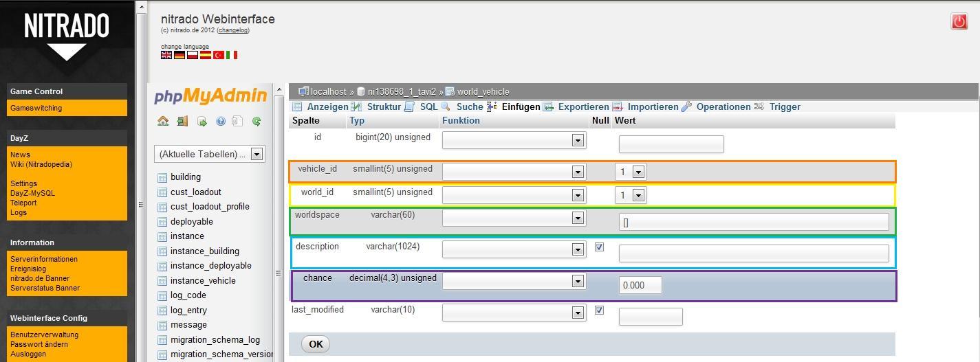The width and height of the screenshot is (980, 362).
Task: Open phpMyAdmin documentation help icon
Action: pyautogui.click(x=221, y=121)
